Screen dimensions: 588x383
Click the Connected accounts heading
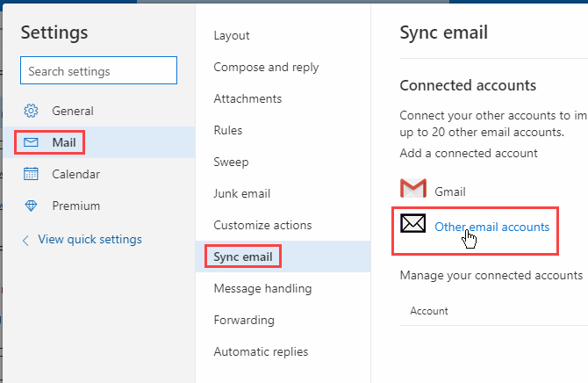(468, 85)
